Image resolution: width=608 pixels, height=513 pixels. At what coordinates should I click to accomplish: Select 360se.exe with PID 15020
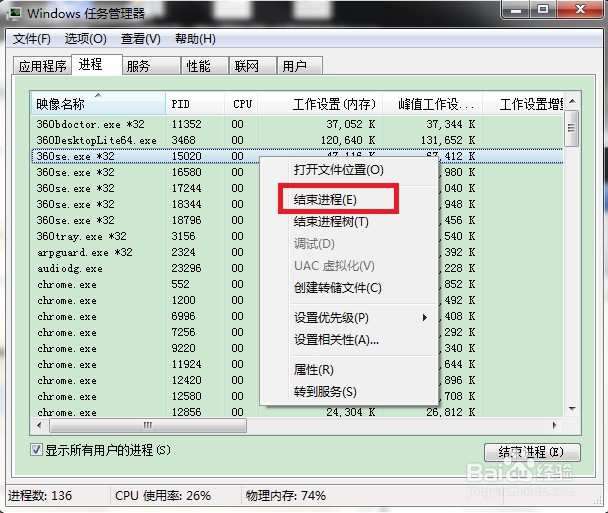pos(297,156)
